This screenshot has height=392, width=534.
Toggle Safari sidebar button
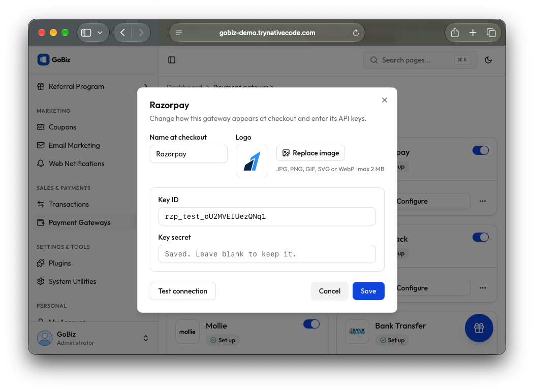(x=86, y=32)
